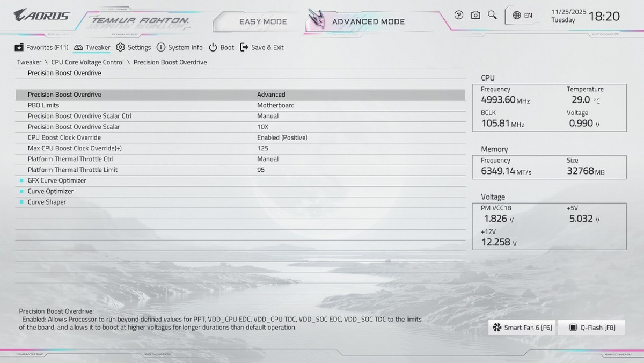This screenshot has height=363, width=644.
Task: Select CPU Boost Clock Override label
Action: [64, 137]
